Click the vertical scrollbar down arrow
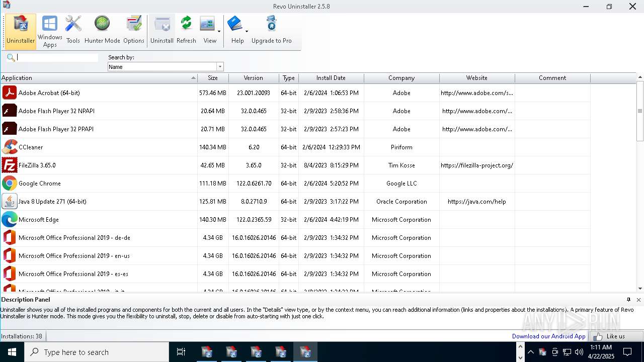 point(640,289)
